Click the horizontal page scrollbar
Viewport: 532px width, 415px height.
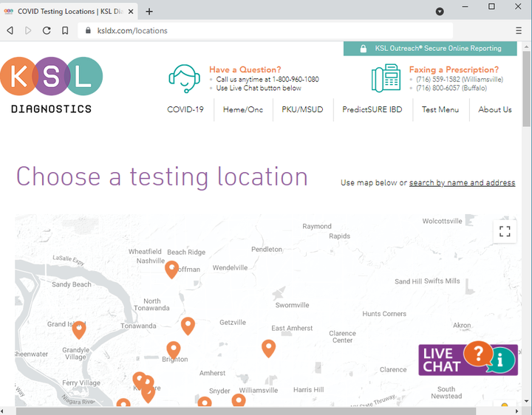point(246,411)
